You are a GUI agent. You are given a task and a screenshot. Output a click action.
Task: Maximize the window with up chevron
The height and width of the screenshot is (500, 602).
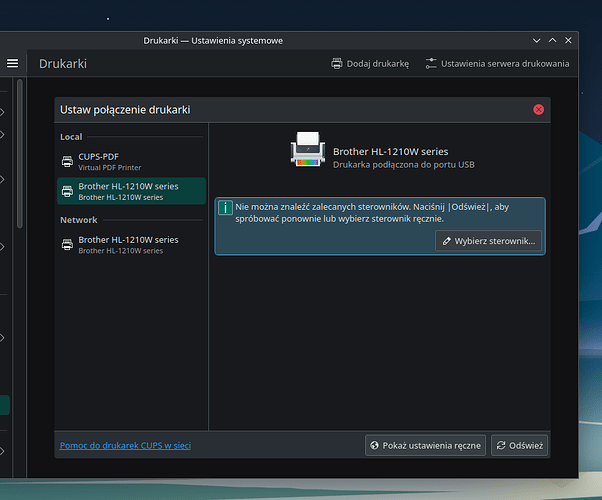552,40
